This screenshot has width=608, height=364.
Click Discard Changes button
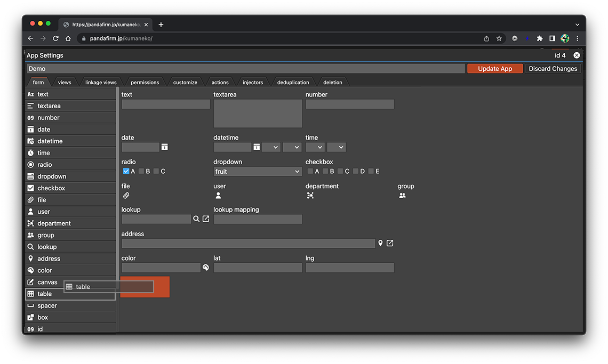pyautogui.click(x=553, y=69)
